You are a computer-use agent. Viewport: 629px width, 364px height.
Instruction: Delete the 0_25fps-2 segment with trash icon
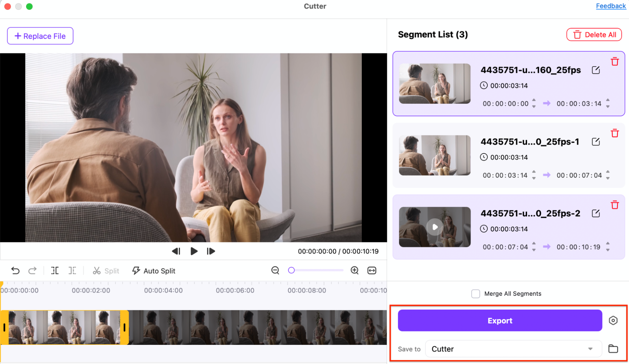pyautogui.click(x=615, y=205)
